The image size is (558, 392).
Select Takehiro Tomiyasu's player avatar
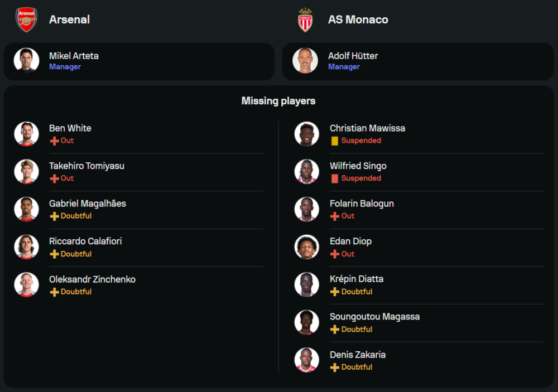coord(26,172)
